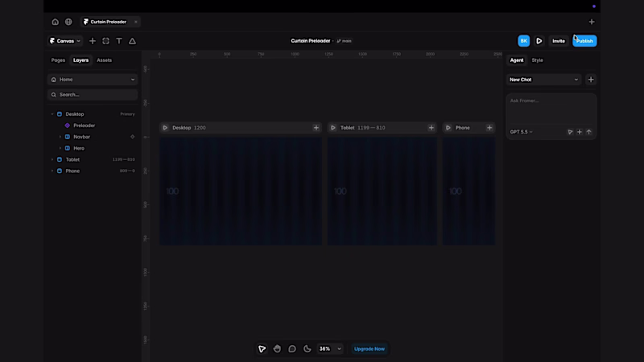Send prompt with the up arrow icon
The width and height of the screenshot is (644, 362).
[589, 132]
